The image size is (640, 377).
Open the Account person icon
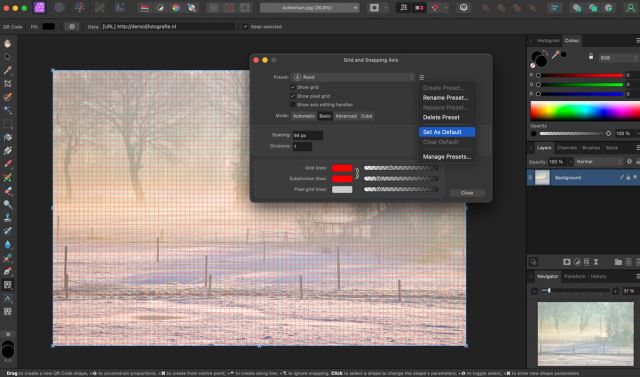click(631, 8)
